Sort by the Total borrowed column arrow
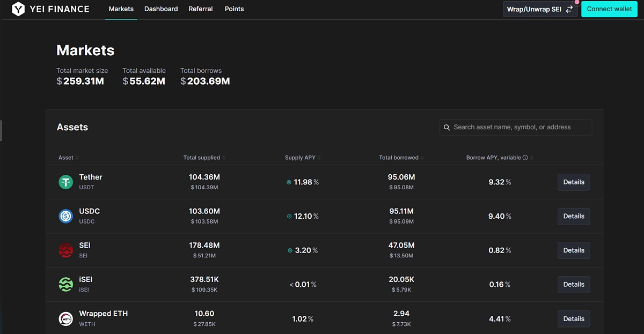This screenshot has width=644, height=334. click(x=422, y=158)
